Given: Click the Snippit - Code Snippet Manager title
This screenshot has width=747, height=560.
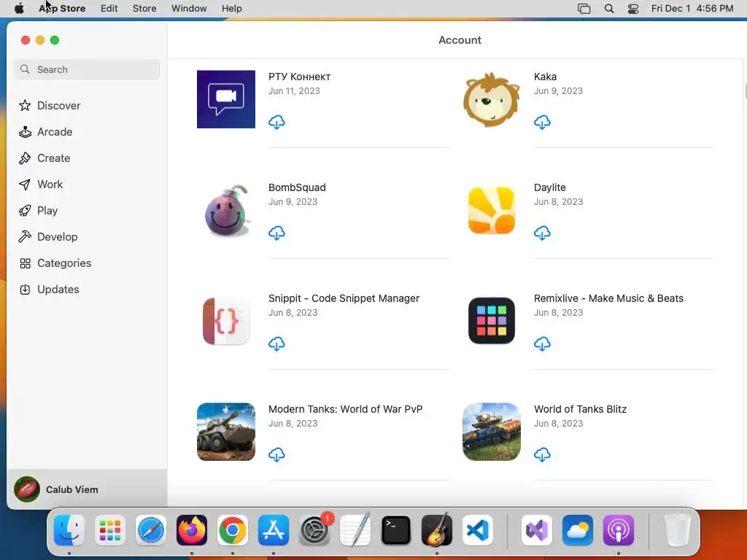Looking at the screenshot, I should [344, 298].
